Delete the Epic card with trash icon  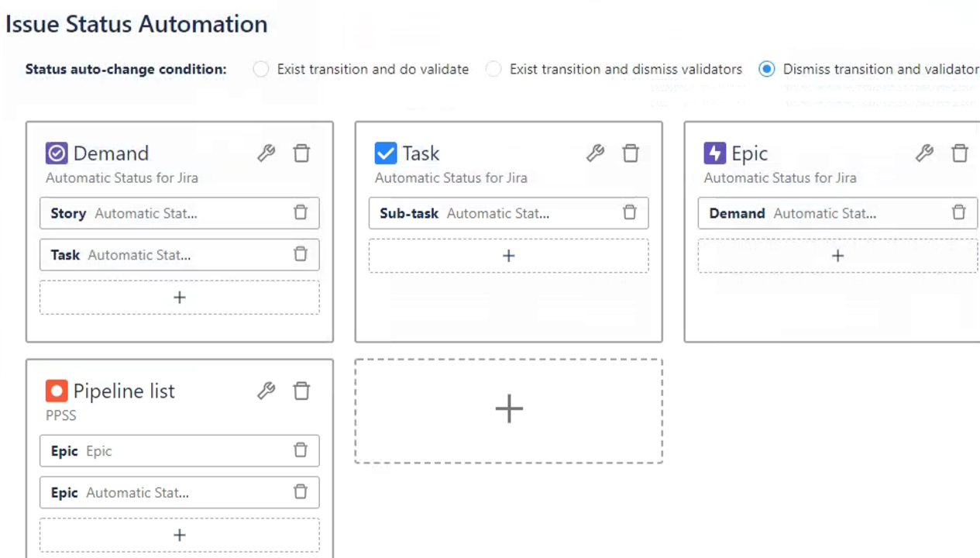pyautogui.click(x=959, y=153)
